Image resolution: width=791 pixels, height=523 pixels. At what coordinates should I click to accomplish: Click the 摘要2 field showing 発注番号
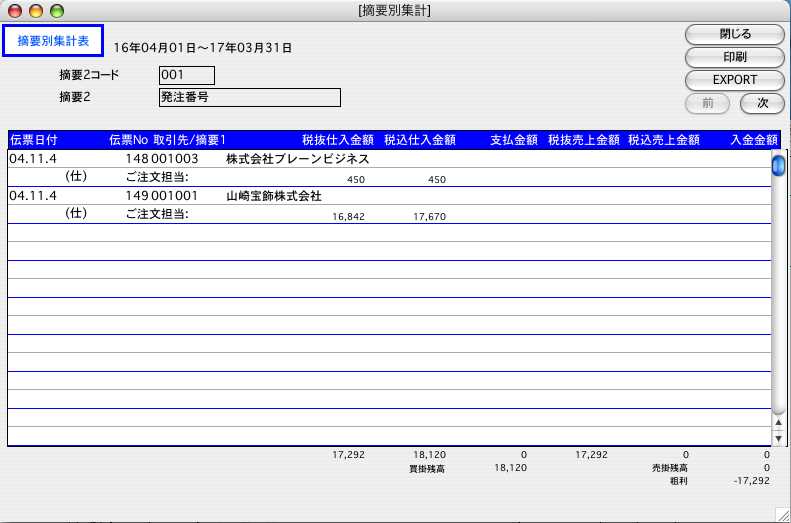click(x=249, y=97)
